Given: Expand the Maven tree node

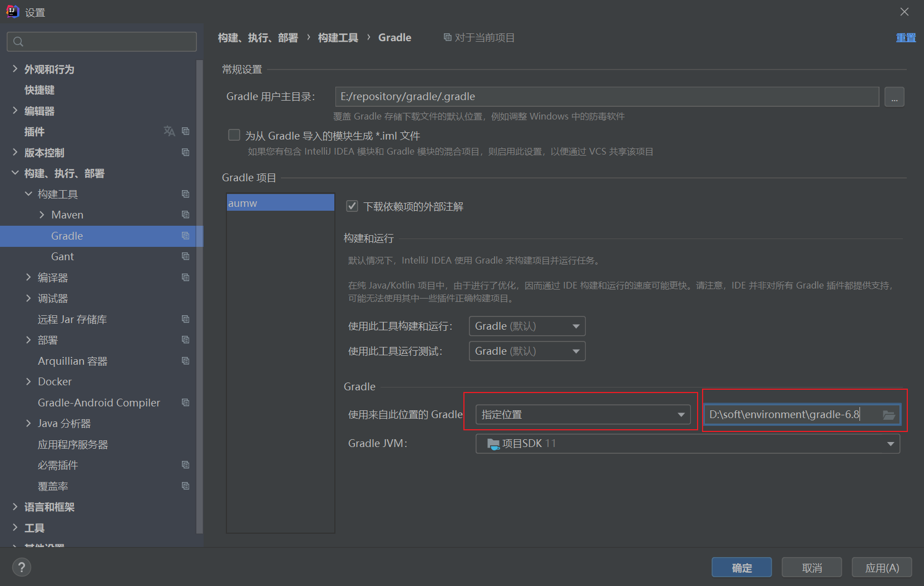Looking at the screenshot, I should [42, 215].
